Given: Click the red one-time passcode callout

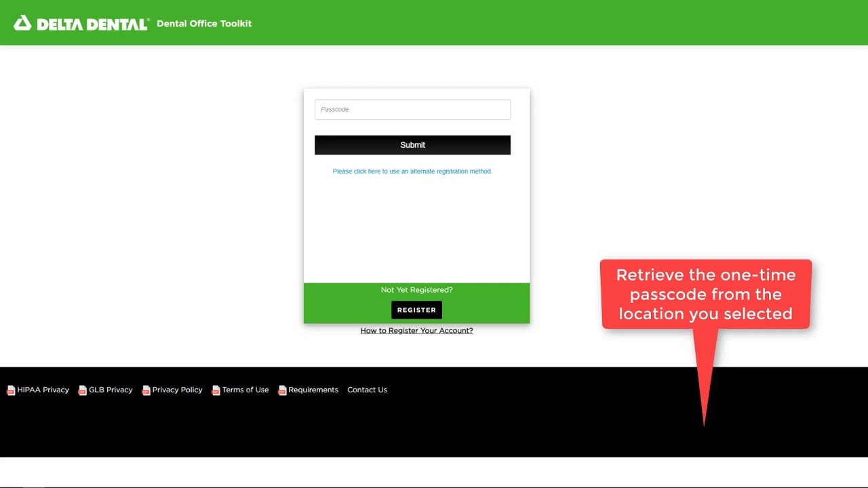Looking at the screenshot, I should [705, 294].
